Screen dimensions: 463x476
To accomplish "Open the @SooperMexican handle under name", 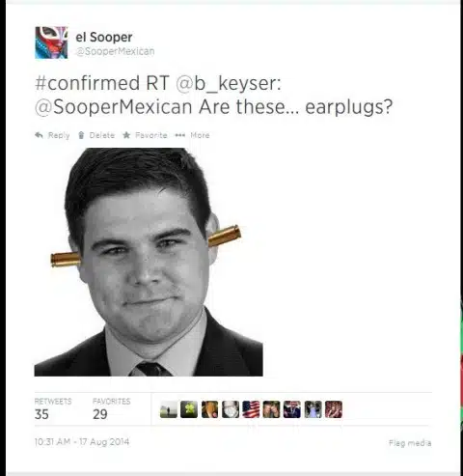I will tap(115, 51).
